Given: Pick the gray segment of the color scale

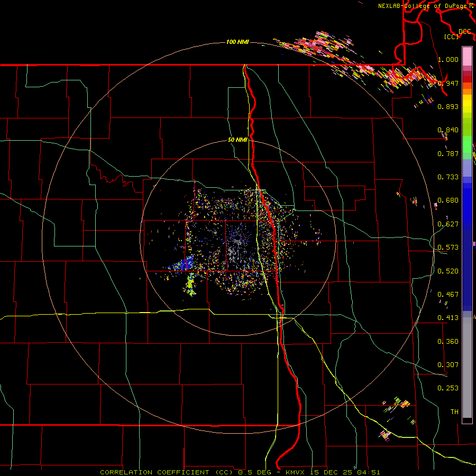Looking at the screenshot, I should [x=467, y=368].
